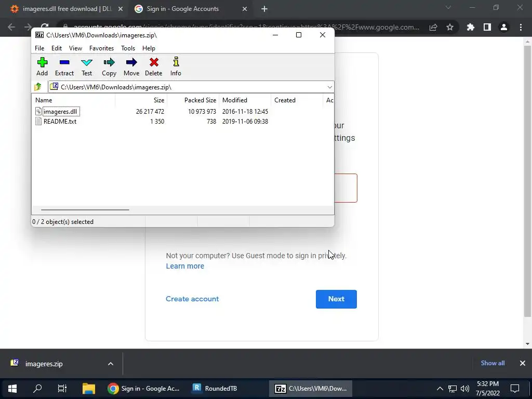Expand the 7-Zip address path dropdown
Screen dimensions: 532x399
329,87
